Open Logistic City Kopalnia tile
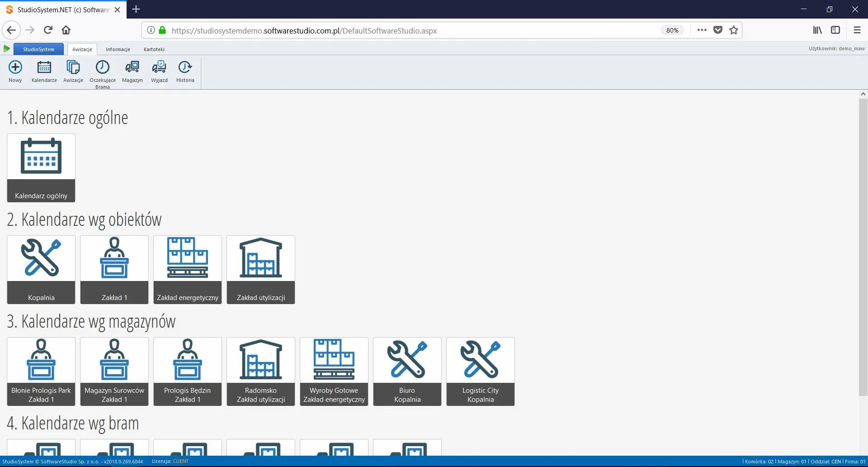 (481, 372)
